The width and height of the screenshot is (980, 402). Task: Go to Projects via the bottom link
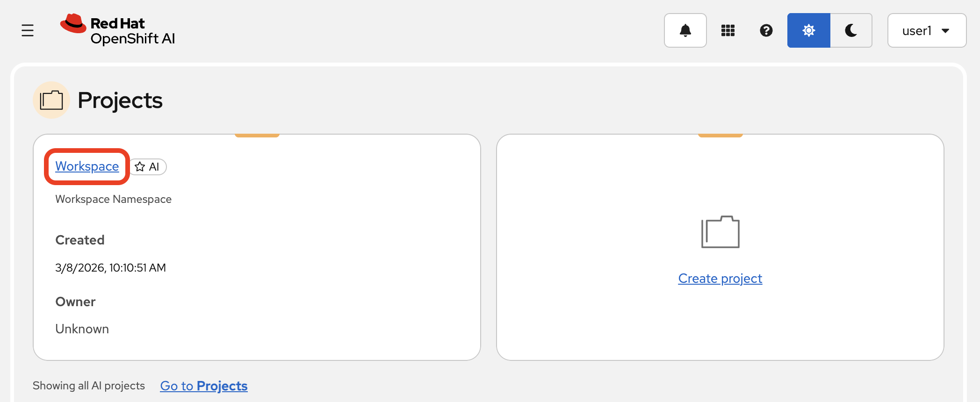(x=203, y=386)
